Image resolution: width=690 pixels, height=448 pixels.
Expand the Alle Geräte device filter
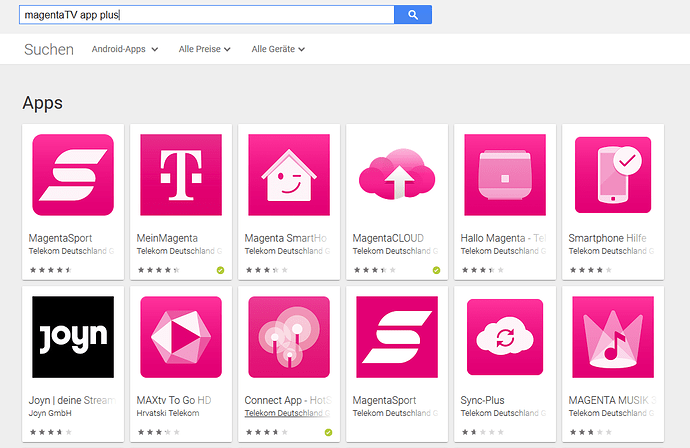(278, 49)
